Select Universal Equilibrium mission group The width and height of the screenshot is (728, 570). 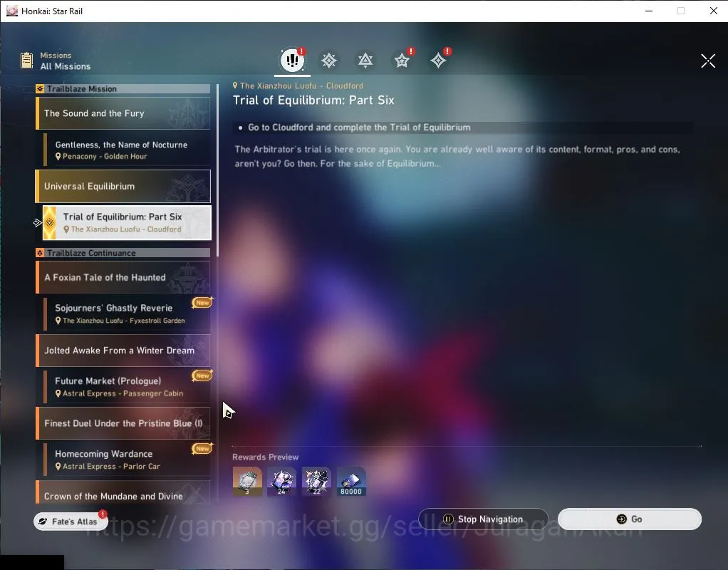(123, 186)
